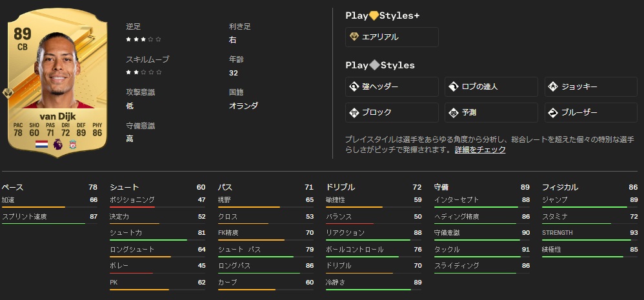Click the ブルーザー playstyle icon
The image size is (644, 300).
point(552,112)
